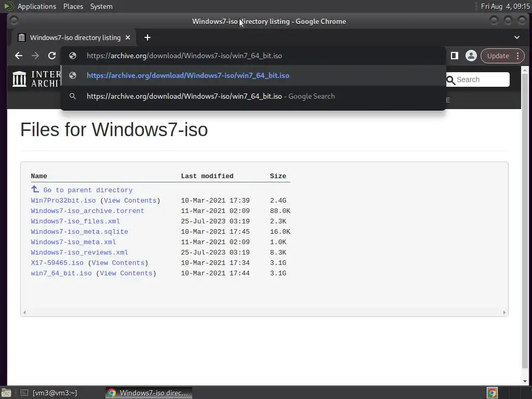The image size is (532, 399).
Task: Open the Chrome side panel icon
Action: point(454,56)
